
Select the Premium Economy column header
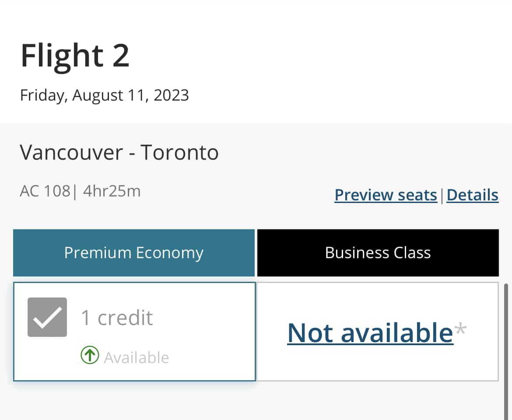point(134,253)
